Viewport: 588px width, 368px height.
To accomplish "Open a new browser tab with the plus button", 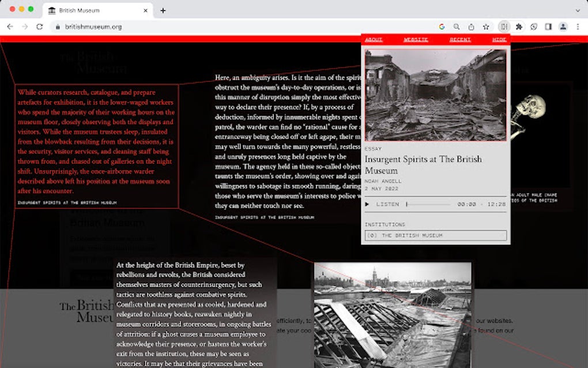I will point(164,10).
